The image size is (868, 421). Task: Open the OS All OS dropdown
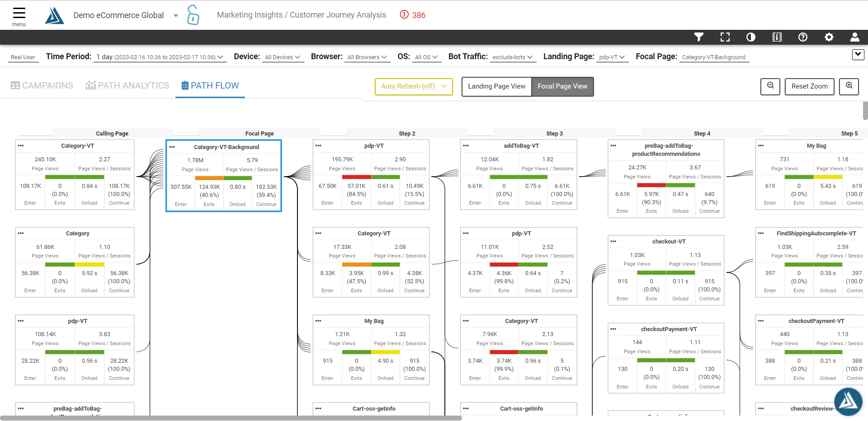pyautogui.click(x=426, y=57)
